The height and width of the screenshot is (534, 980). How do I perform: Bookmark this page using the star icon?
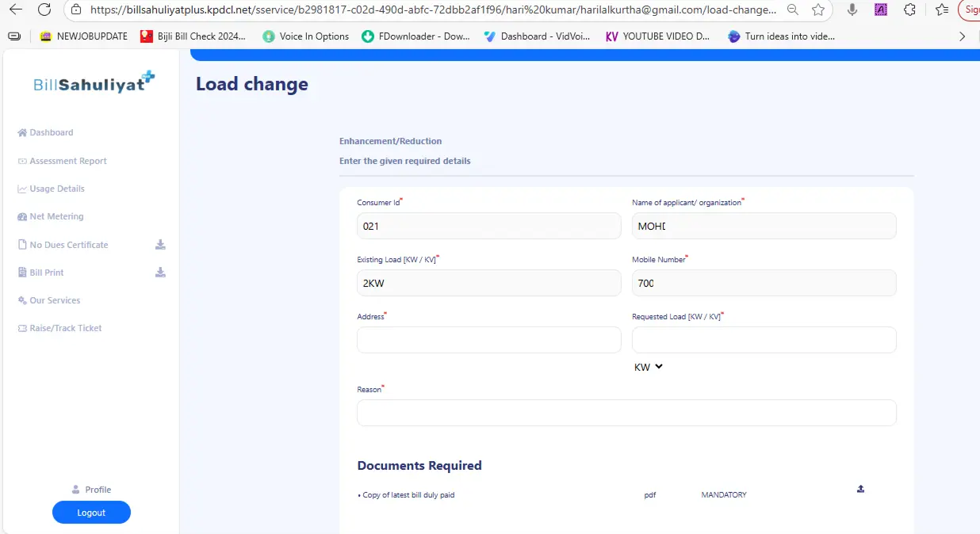click(818, 10)
